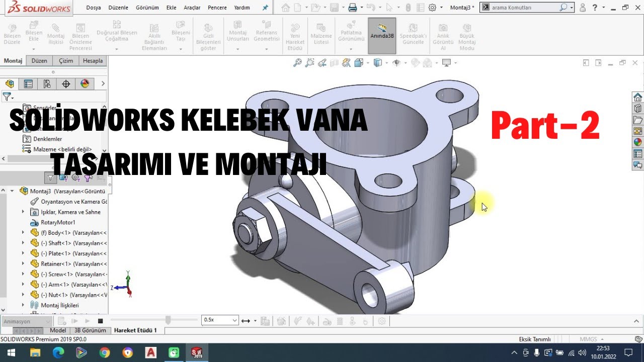The image size is (644, 362).
Task: Open File Explorer folder icon in task pane
Action: pyautogui.click(x=638, y=120)
